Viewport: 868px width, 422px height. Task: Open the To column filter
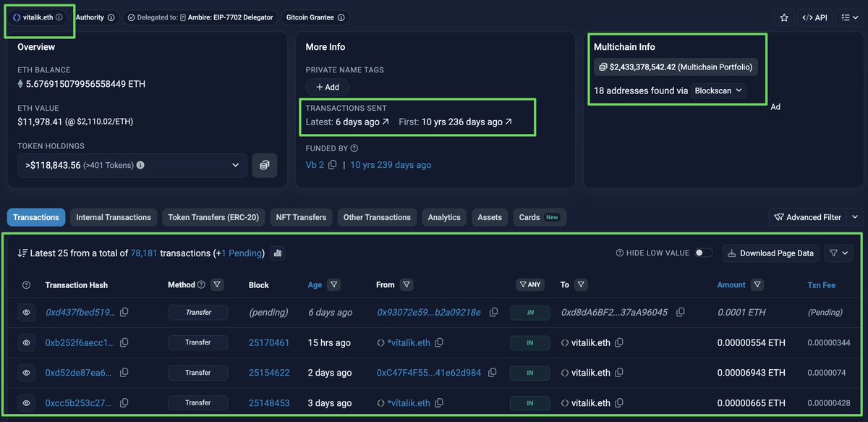tap(581, 285)
